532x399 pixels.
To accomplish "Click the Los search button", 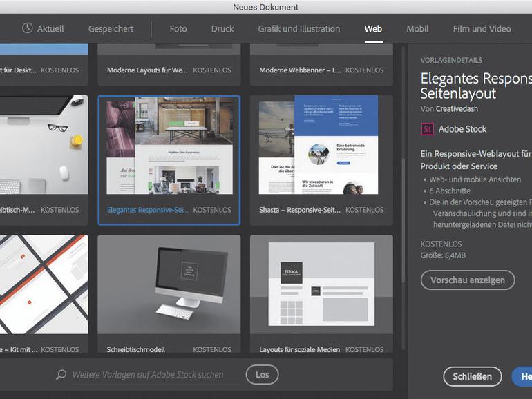I will (x=262, y=375).
